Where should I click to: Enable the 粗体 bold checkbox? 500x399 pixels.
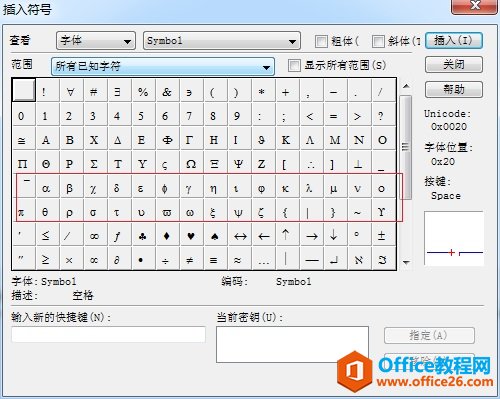click(x=321, y=41)
